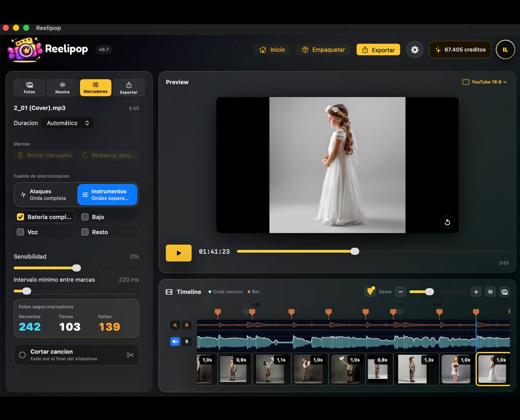
Task: Click the marker shield icon near Zoom
Action: pyautogui.click(x=370, y=291)
